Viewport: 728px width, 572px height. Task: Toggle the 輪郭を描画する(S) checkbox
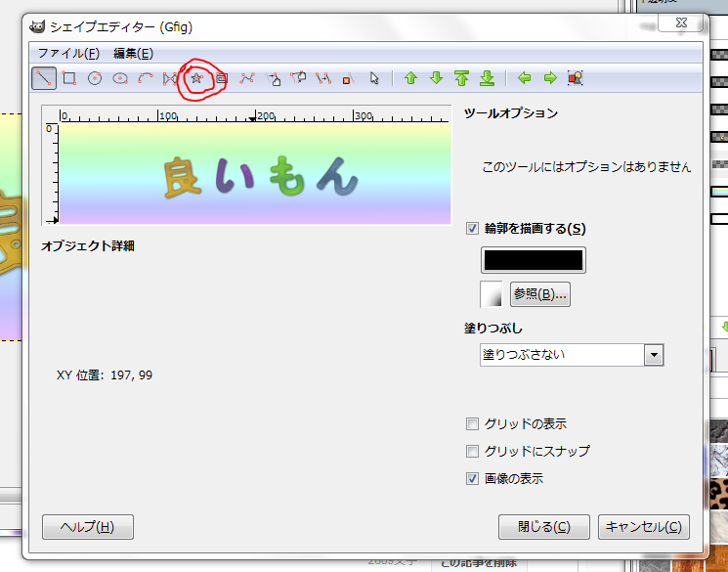tap(472, 229)
